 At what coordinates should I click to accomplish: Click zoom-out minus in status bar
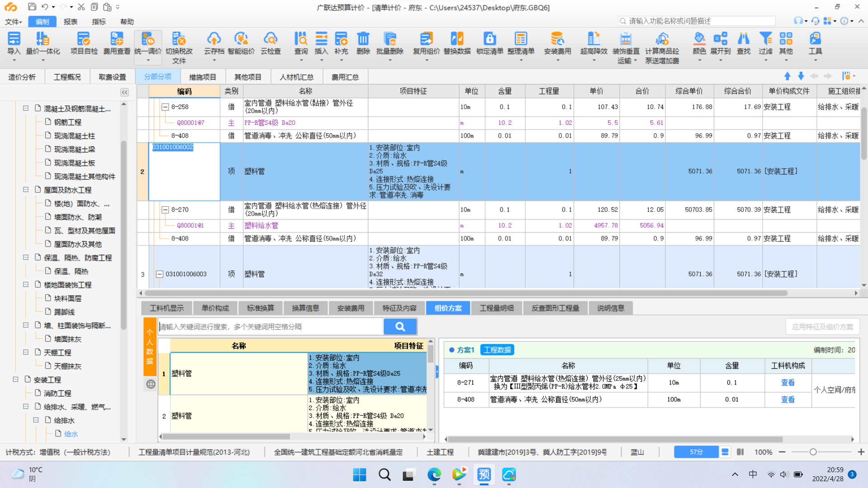coord(782,452)
